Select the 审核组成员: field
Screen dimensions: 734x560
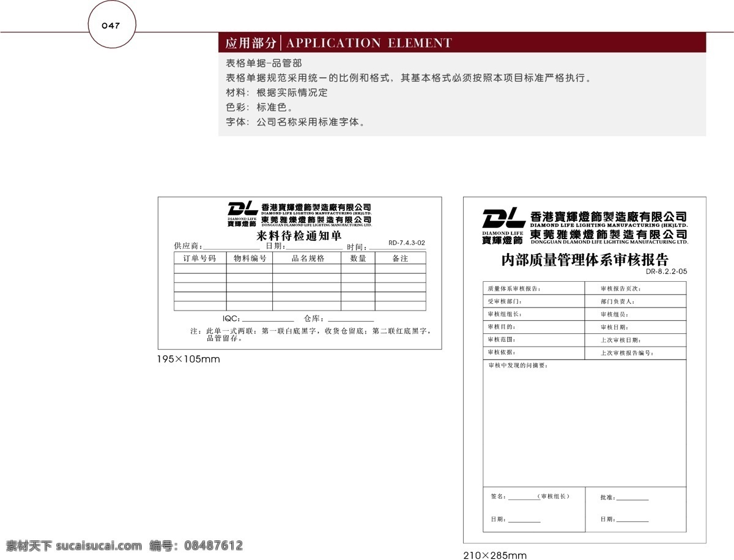coord(636,314)
